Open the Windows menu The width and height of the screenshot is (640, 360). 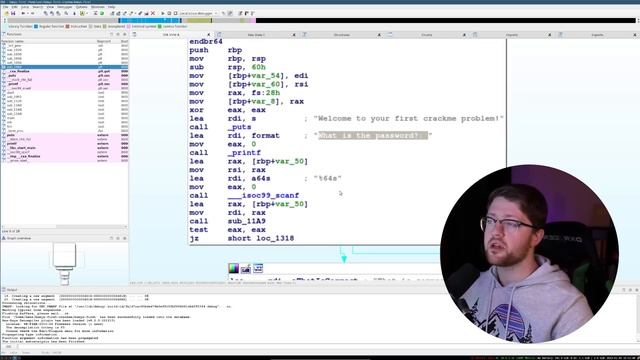click(x=98, y=7)
